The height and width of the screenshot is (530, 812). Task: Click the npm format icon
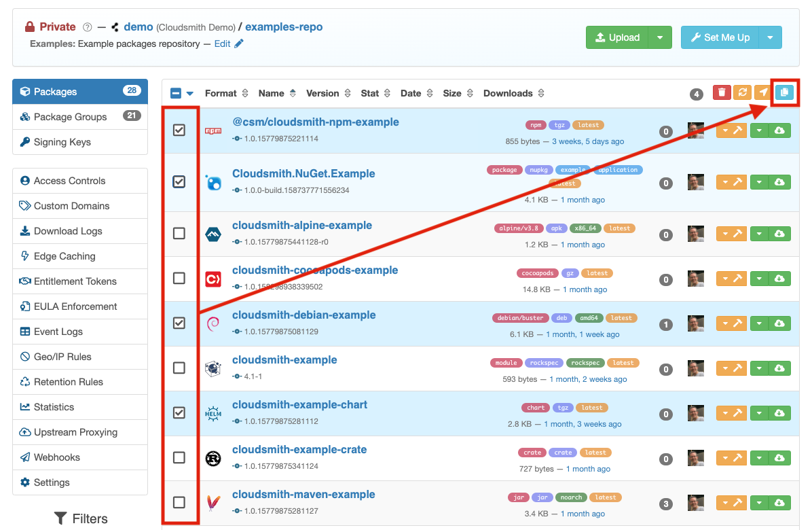pyautogui.click(x=213, y=131)
